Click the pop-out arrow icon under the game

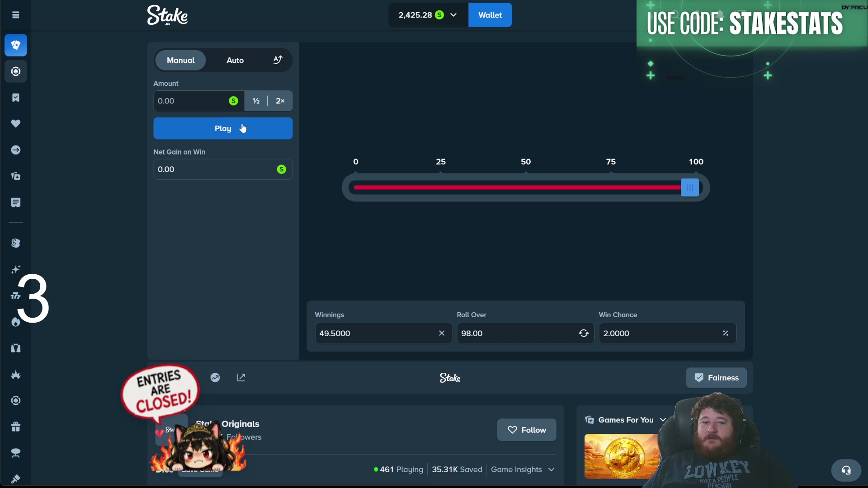[241, 377]
